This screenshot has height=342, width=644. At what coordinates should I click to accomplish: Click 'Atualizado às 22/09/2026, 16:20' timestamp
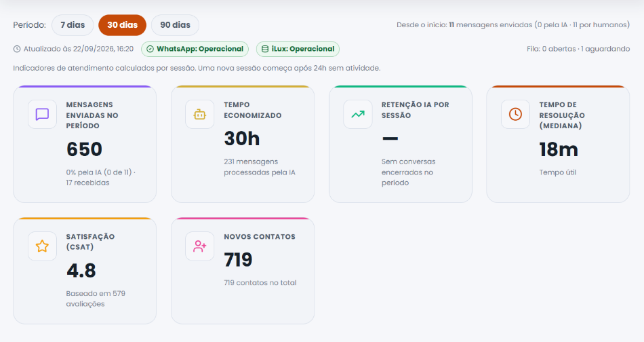79,49
